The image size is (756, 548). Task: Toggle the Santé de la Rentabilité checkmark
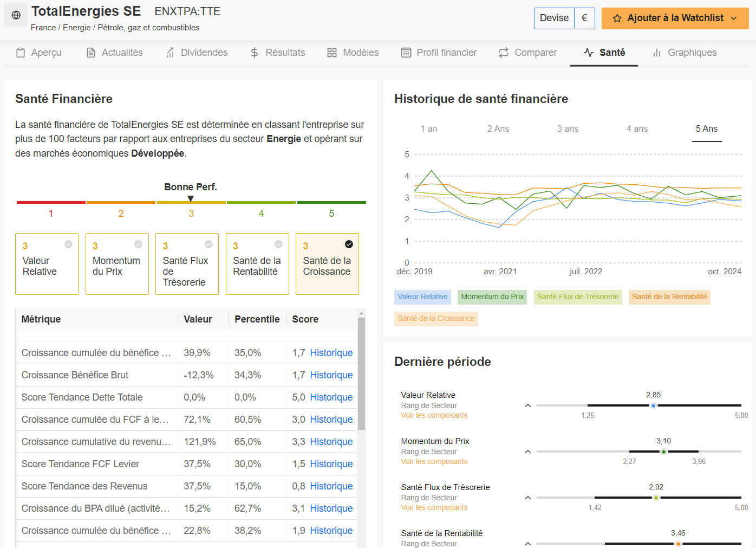pos(278,244)
